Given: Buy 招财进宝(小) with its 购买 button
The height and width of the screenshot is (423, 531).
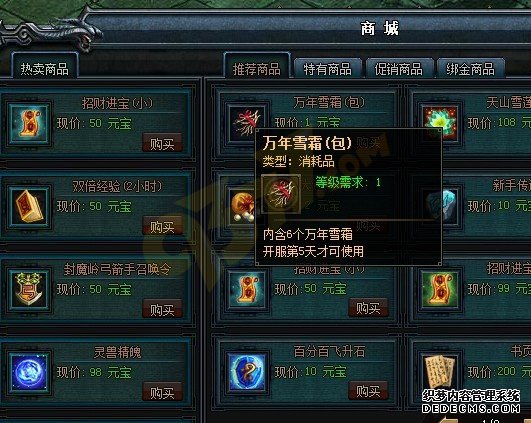Looking at the screenshot, I should pos(162,143).
